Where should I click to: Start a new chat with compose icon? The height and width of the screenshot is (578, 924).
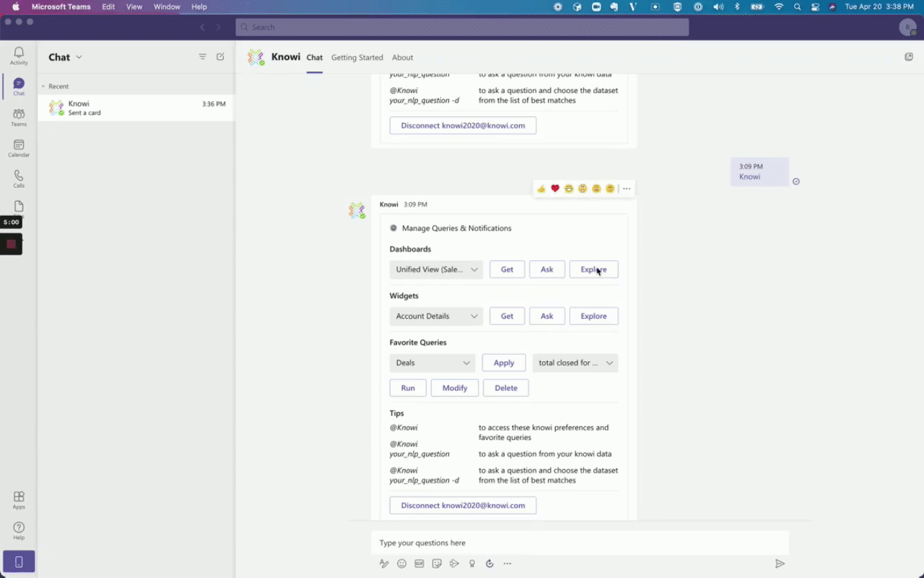point(220,57)
